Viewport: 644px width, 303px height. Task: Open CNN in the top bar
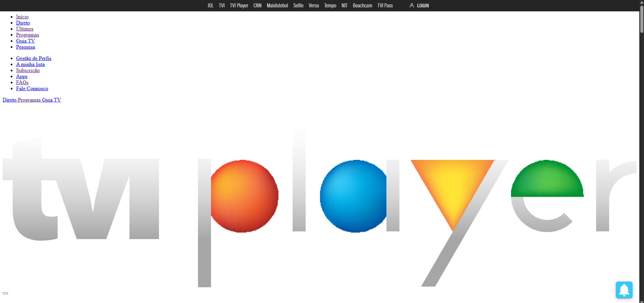[257, 6]
